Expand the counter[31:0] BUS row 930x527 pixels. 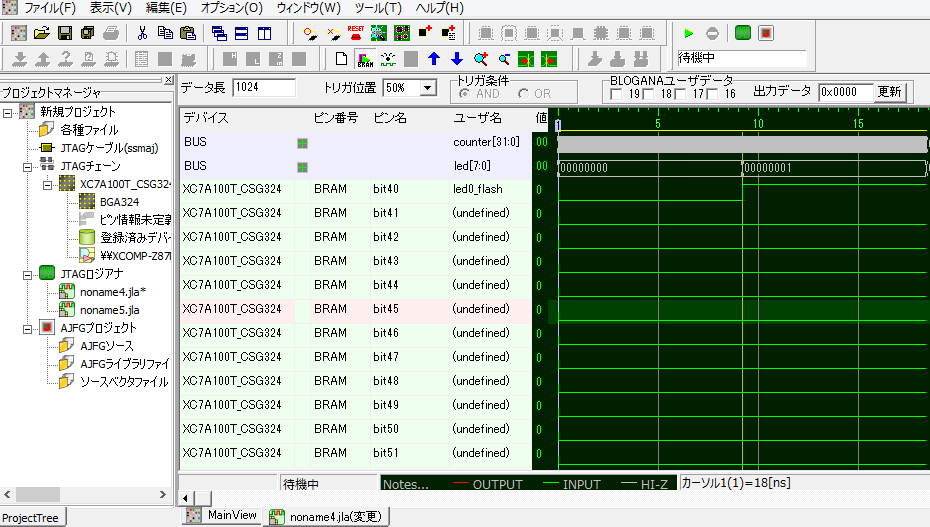[x=302, y=142]
